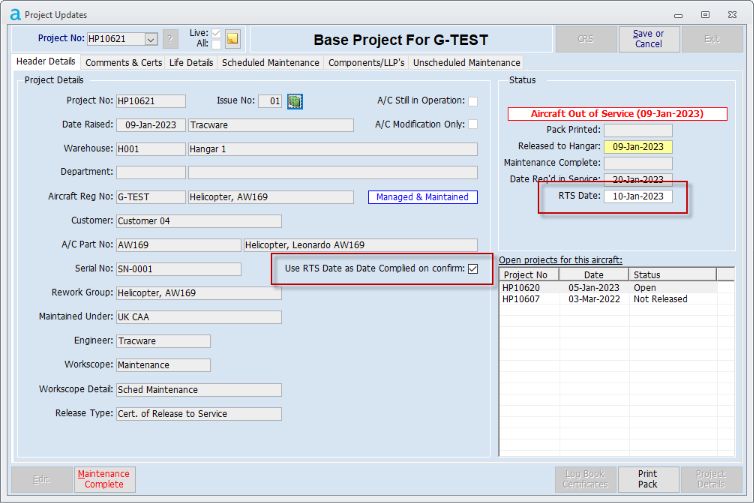754x503 pixels.
Task: Click the Managed & Maintained label
Action: click(x=423, y=197)
